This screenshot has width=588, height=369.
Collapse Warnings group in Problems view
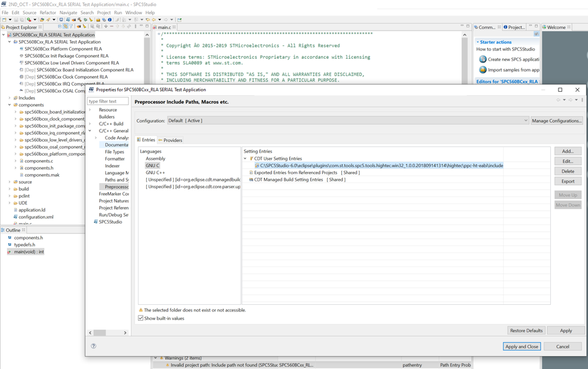pos(156,358)
